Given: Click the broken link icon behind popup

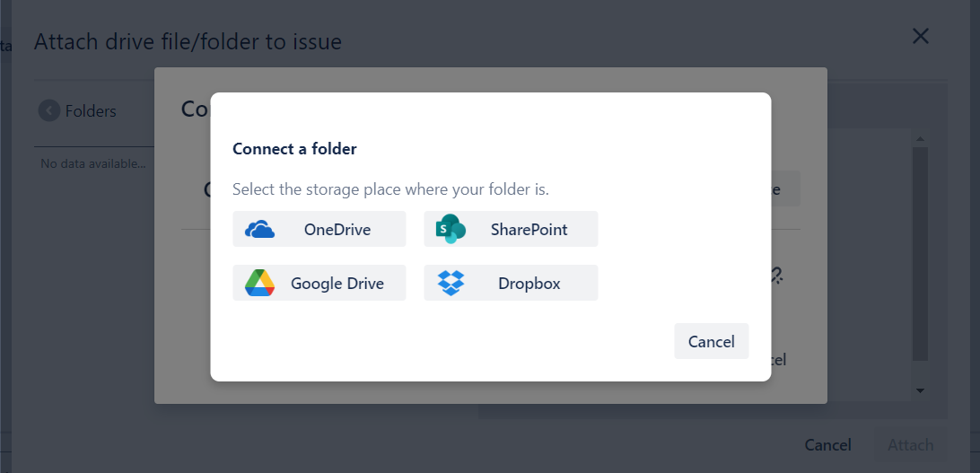Looking at the screenshot, I should [777, 276].
